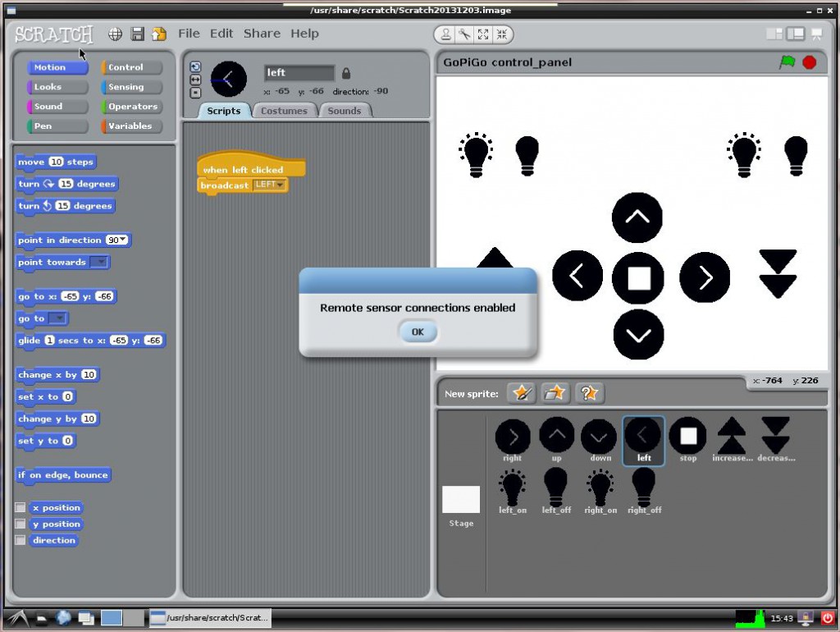Check the direction reporter checkbox

[x=21, y=541]
